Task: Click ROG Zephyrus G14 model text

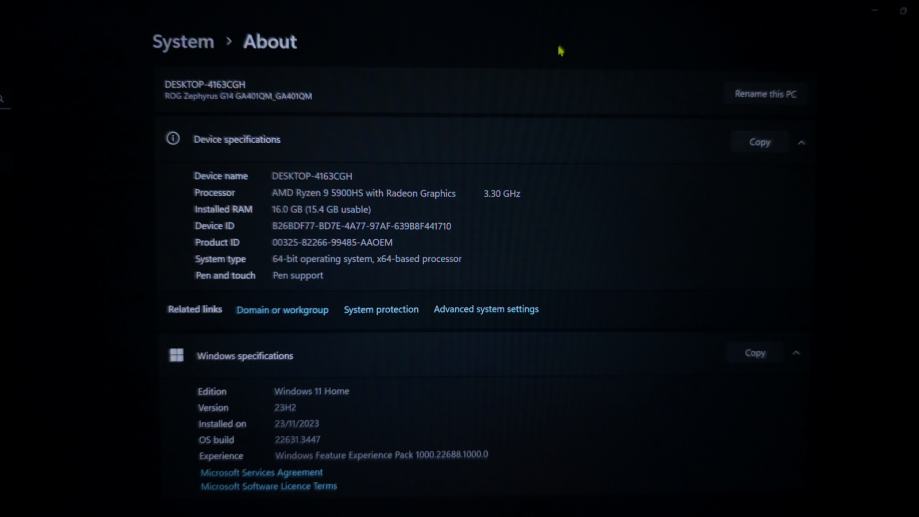Action: click(238, 96)
